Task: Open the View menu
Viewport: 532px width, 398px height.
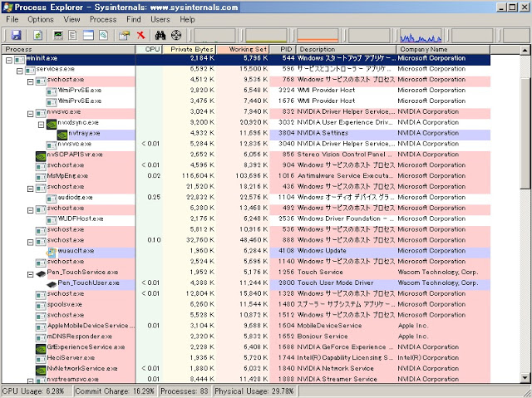Action: pos(71,19)
